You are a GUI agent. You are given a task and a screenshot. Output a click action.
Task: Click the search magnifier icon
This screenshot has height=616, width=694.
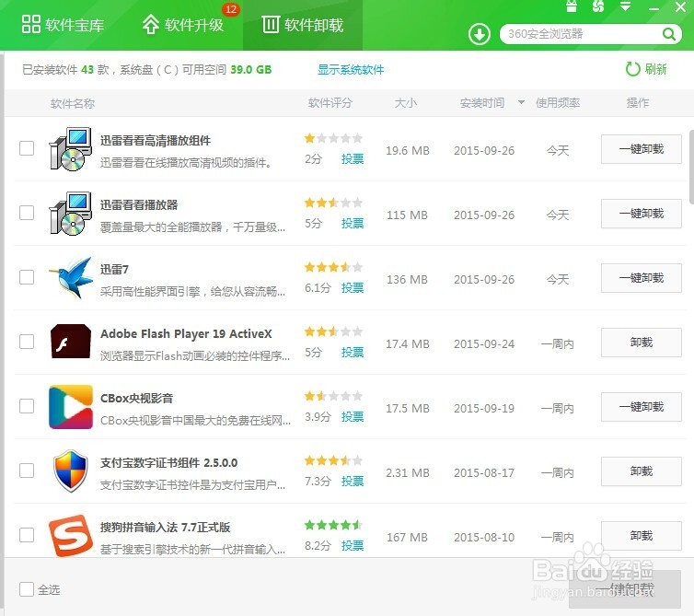669,34
